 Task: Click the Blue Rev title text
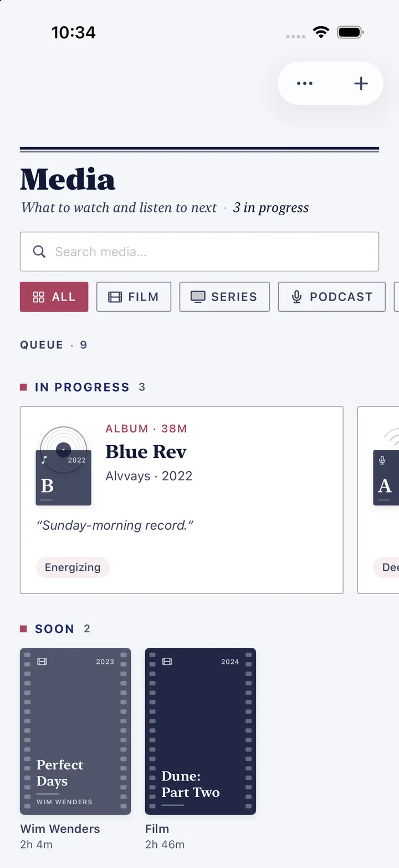point(146,452)
